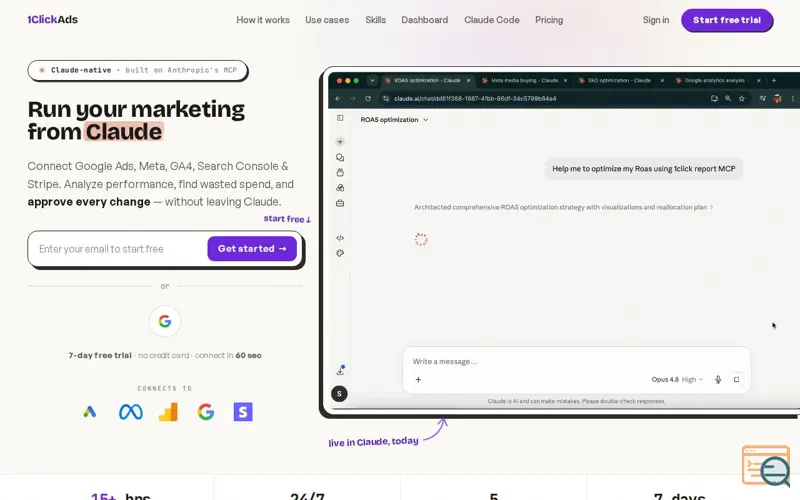Close the SEO optimization tab

click(662, 81)
